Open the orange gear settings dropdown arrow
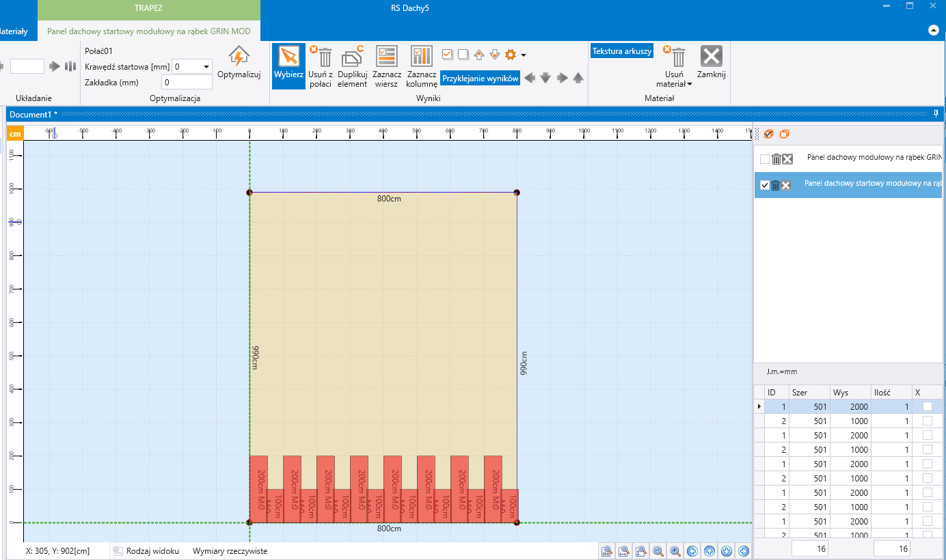This screenshot has width=946, height=560. click(524, 55)
